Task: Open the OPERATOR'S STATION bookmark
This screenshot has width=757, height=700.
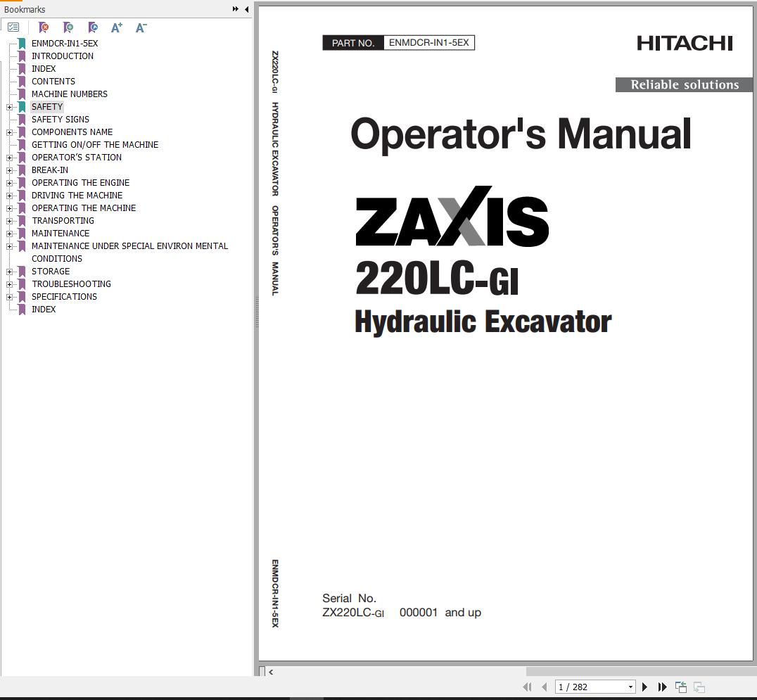Action: click(x=77, y=158)
